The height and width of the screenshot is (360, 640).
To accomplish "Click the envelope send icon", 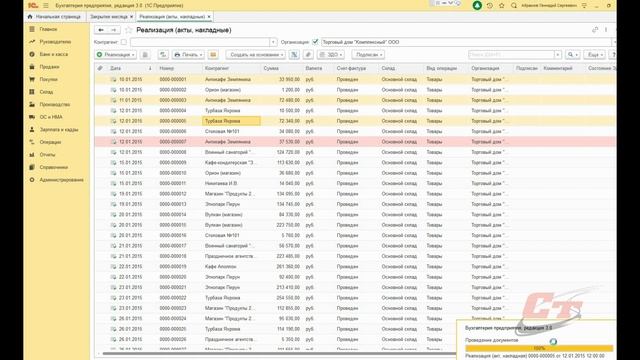I will coord(213,55).
